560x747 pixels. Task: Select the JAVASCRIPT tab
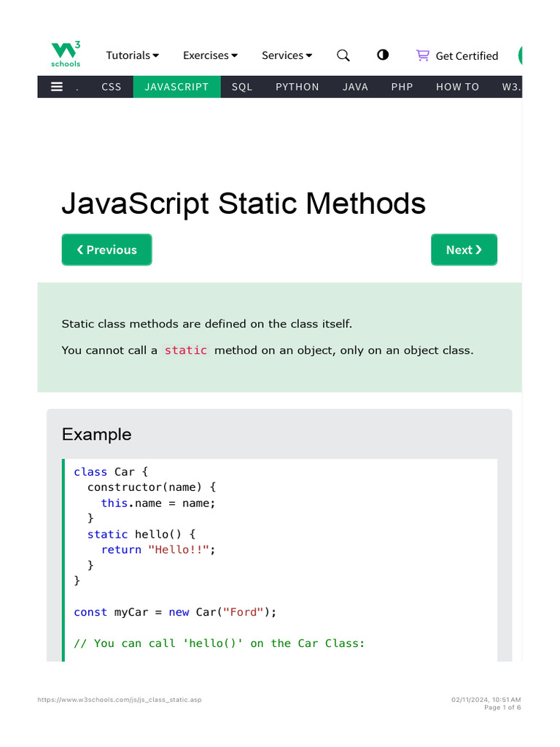coord(176,87)
